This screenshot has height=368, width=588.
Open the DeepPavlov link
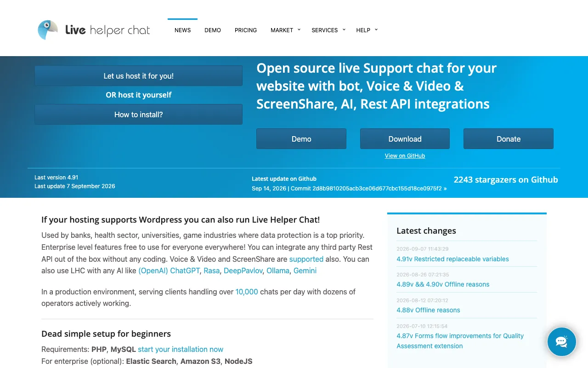(x=243, y=270)
